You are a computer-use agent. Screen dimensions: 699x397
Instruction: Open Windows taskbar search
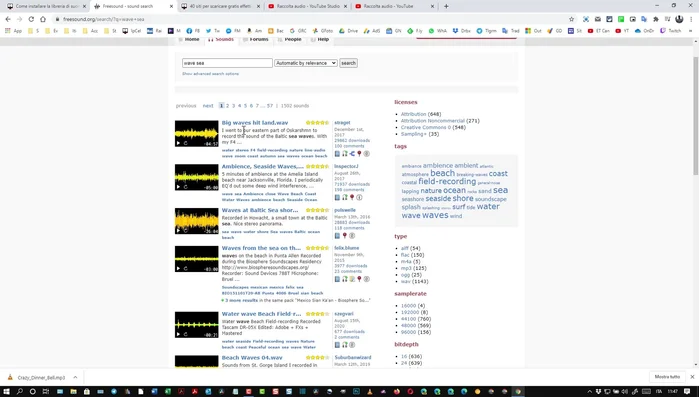tap(20, 392)
